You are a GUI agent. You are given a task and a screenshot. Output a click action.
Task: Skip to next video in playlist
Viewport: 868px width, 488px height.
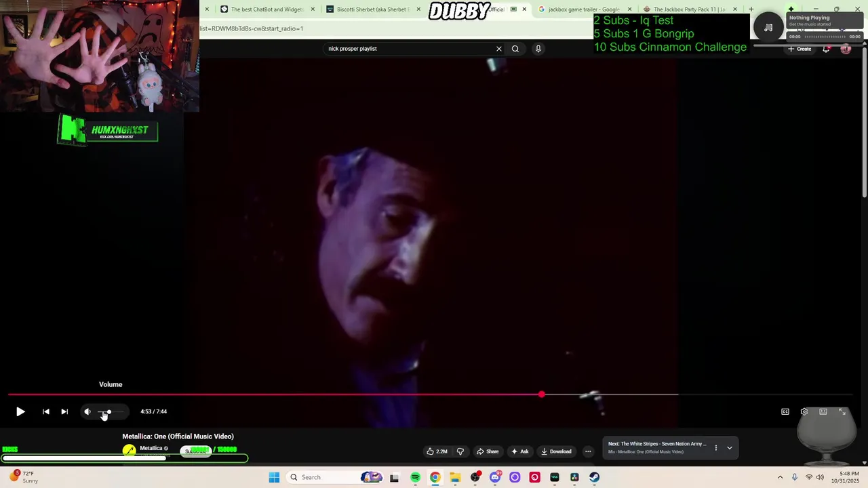click(64, 411)
